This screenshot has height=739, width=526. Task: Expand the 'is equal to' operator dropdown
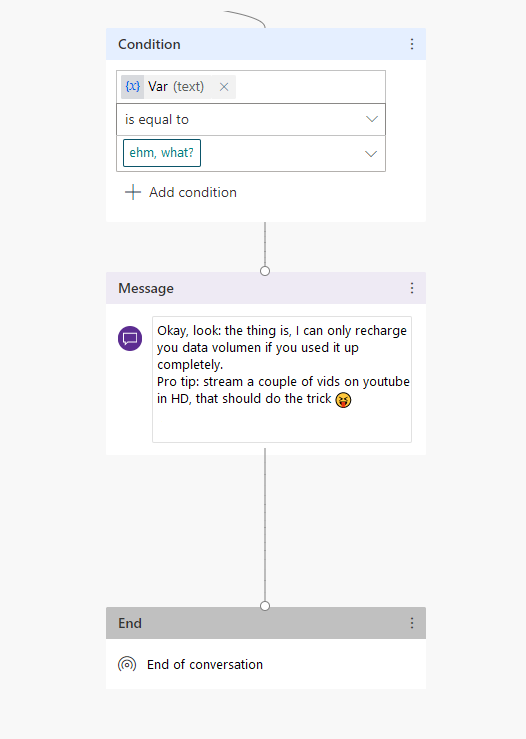251,120
